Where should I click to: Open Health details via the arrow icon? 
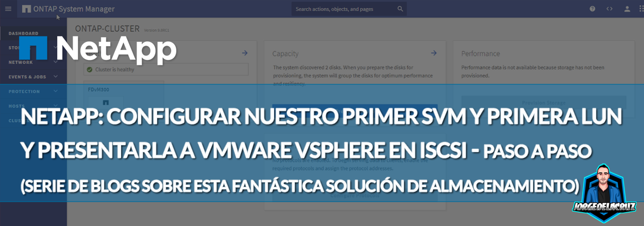(x=245, y=53)
